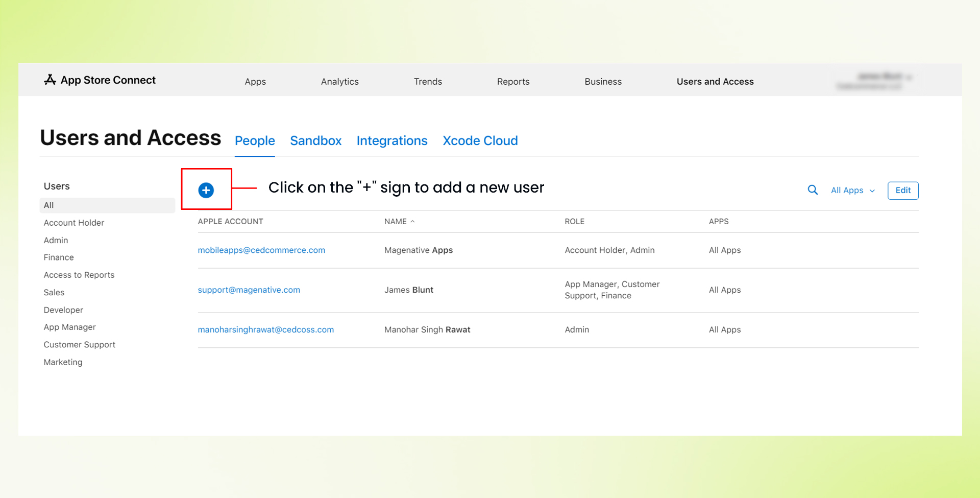Viewport: 980px width, 498px height.
Task: Click the name James Blunt
Action: point(409,290)
